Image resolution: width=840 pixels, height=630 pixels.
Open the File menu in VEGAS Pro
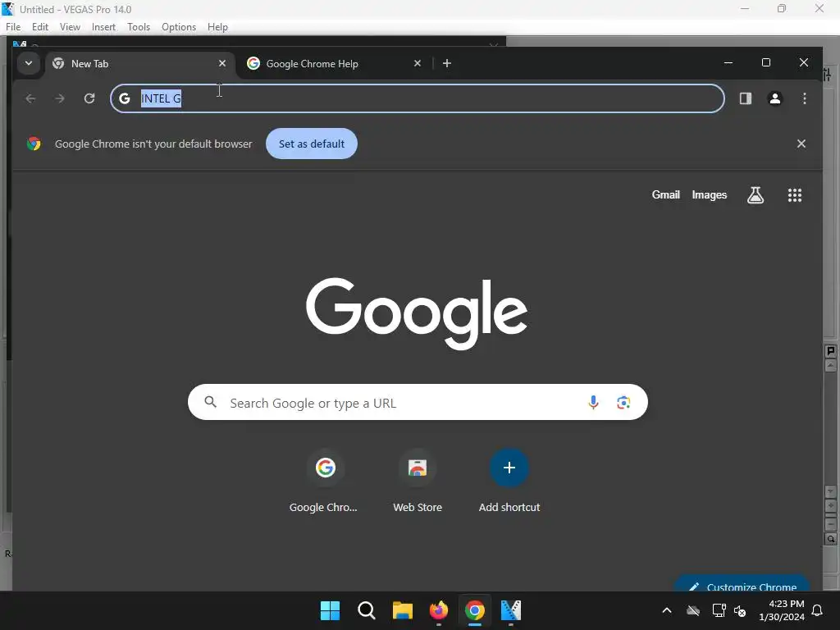pyautogui.click(x=13, y=27)
